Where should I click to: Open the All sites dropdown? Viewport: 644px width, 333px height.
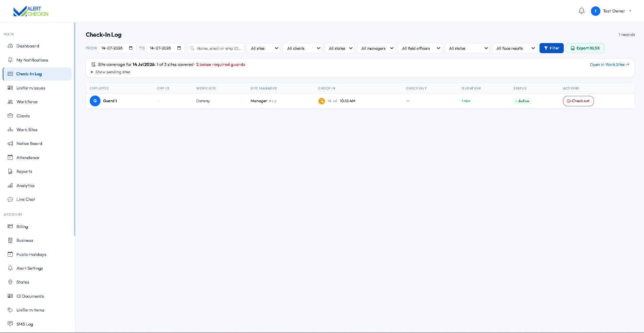263,48
